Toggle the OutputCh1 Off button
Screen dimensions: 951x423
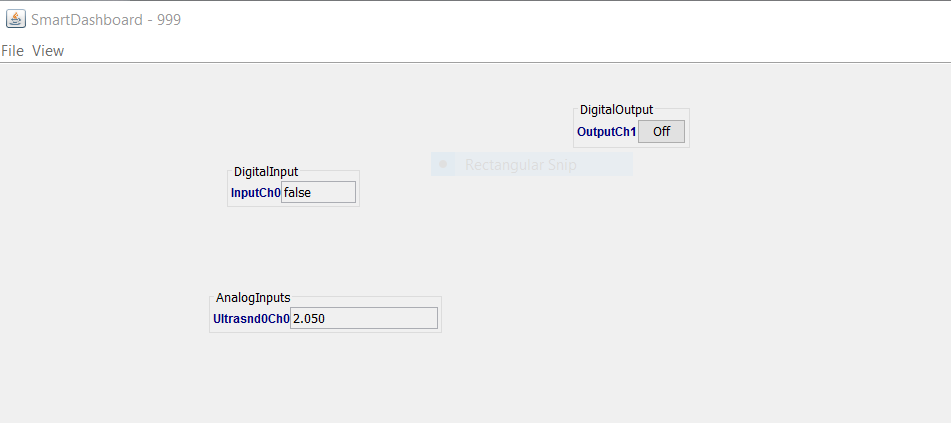pyautogui.click(x=661, y=132)
